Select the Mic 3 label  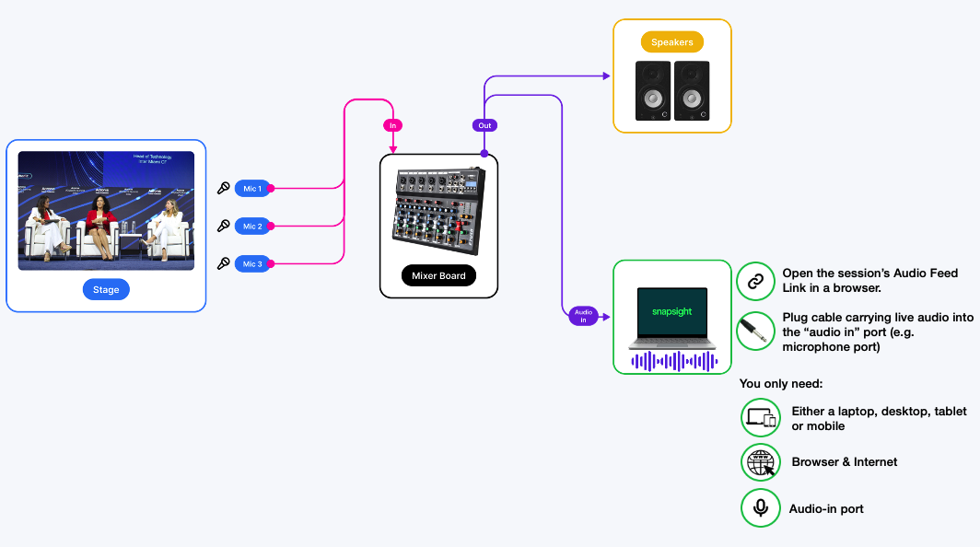(x=252, y=264)
